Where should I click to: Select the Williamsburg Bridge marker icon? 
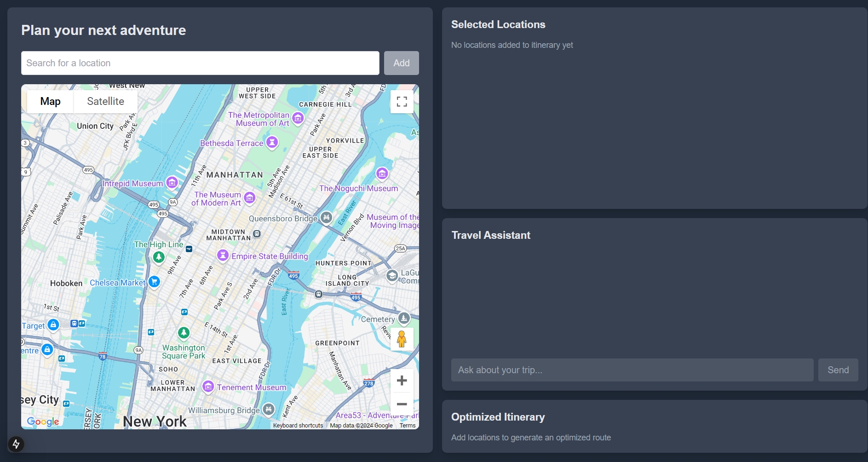tap(269, 409)
